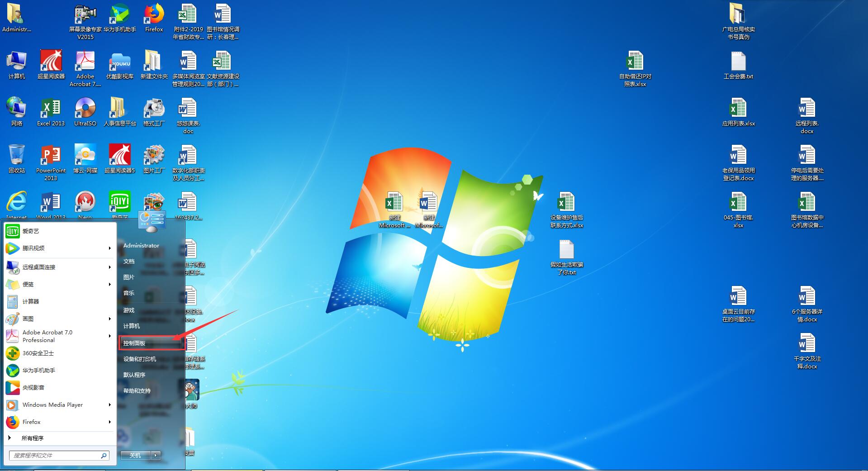Click the 关机 shutdown button
868x471 pixels.
tap(136, 456)
